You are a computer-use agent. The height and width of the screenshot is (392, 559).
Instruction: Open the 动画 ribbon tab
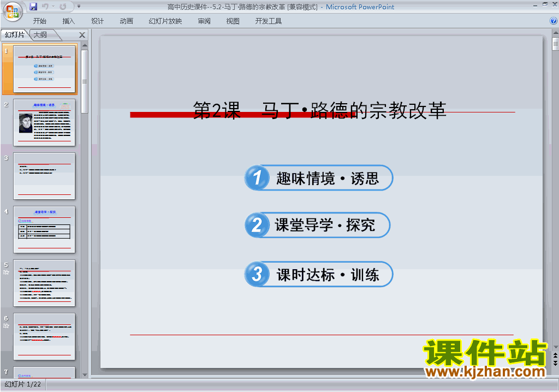click(x=126, y=21)
